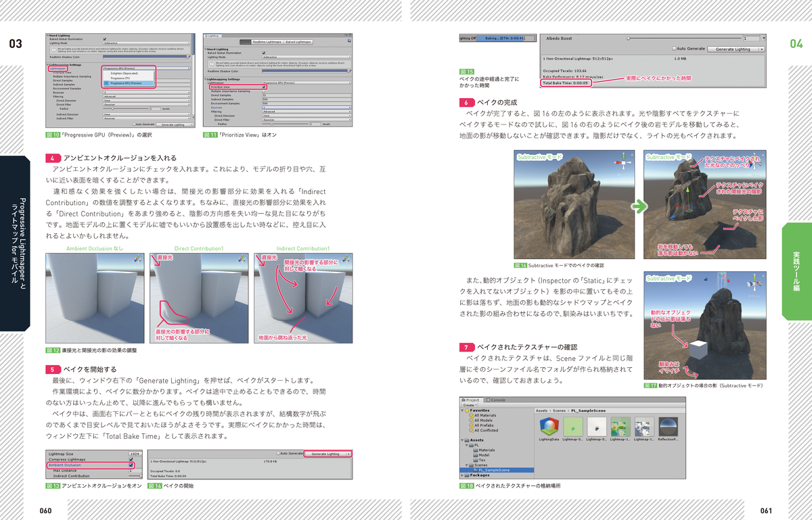This screenshot has height=520, width=812.
Task: Click the search icon beside All Conflicted
Action: coord(471,430)
